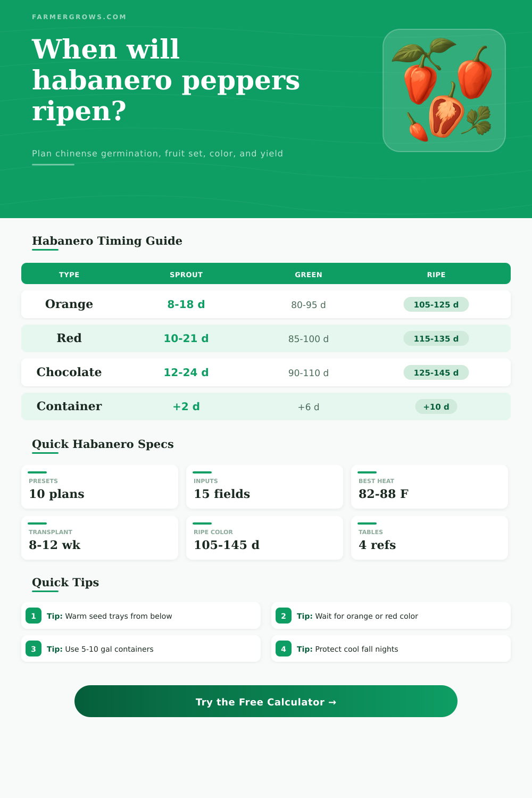Click the Quick Habanero Specs heading
Screen dimensions: 532x798
click(x=103, y=444)
